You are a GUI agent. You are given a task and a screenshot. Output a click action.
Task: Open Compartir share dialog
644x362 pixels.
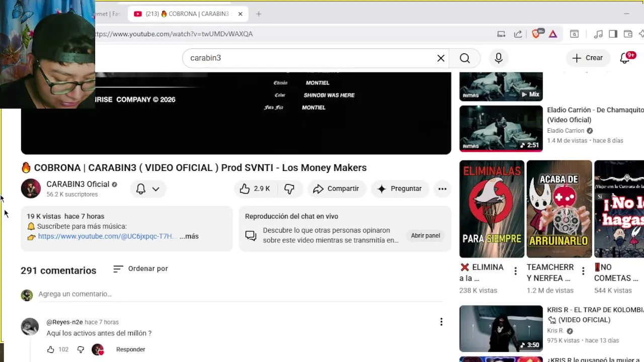pos(337,189)
